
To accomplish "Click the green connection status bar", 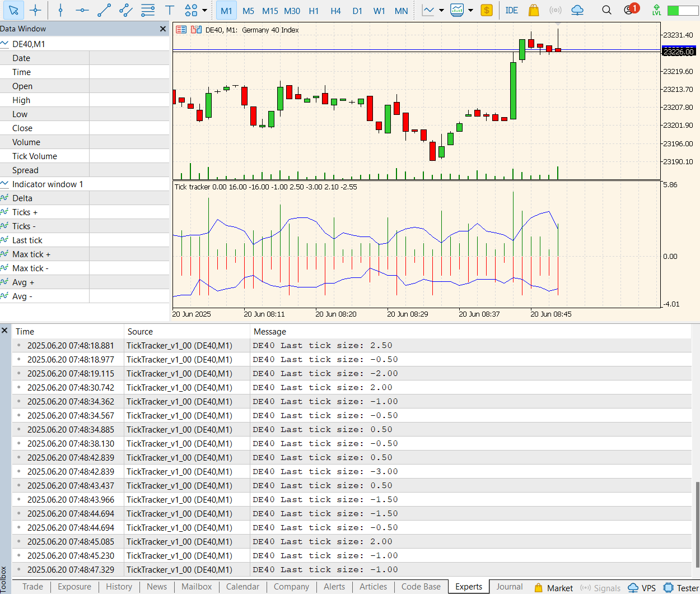I will (x=682, y=10).
